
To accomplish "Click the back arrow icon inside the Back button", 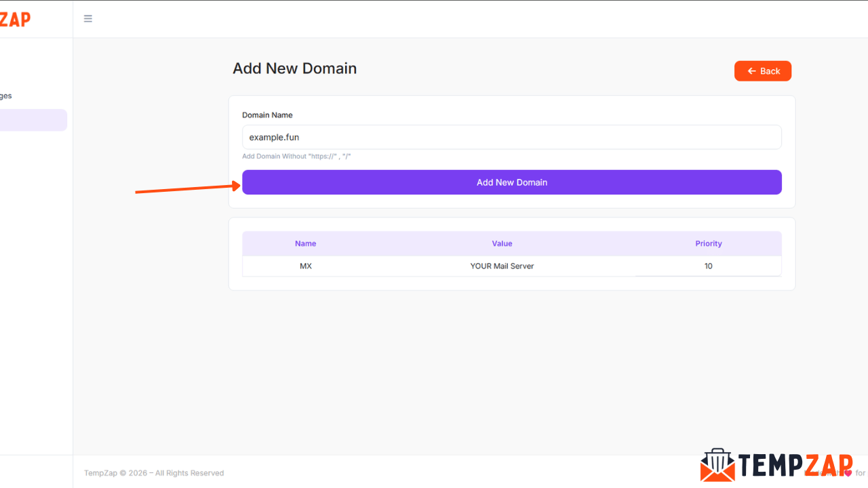I will [751, 70].
